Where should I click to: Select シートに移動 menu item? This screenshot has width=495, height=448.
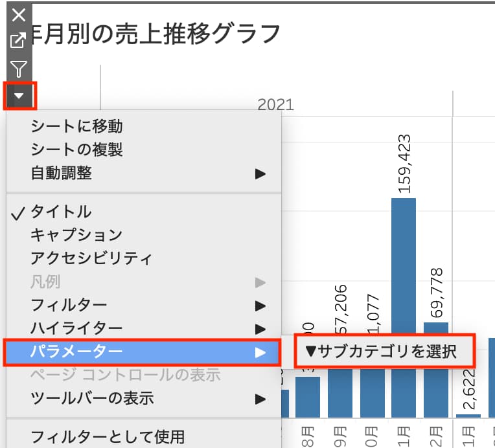76,127
